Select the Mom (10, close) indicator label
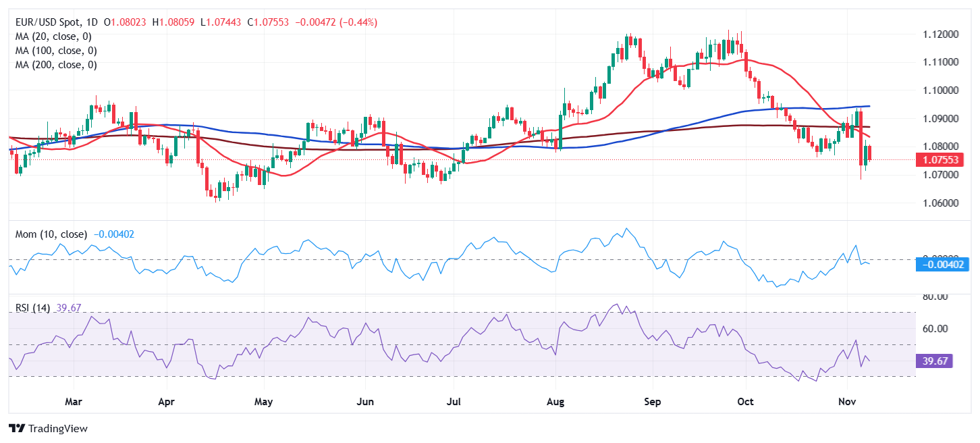The width and height of the screenshot is (980, 443). coord(51,234)
